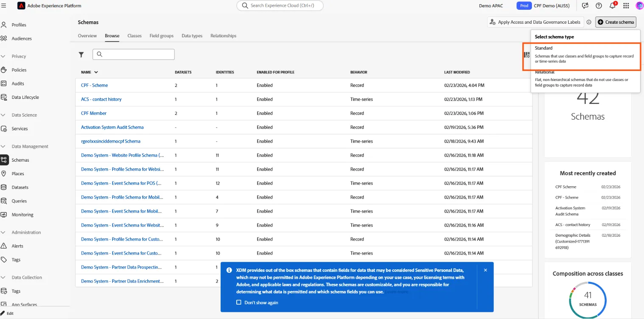644x319 pixels.
Task: Collapse the Data Management section
Action: point(4,146)
